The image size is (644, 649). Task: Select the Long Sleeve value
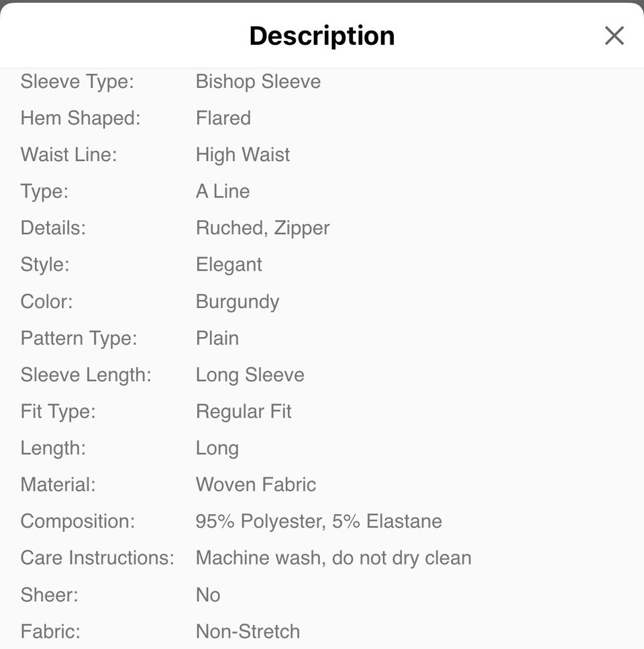click(250, 375)
